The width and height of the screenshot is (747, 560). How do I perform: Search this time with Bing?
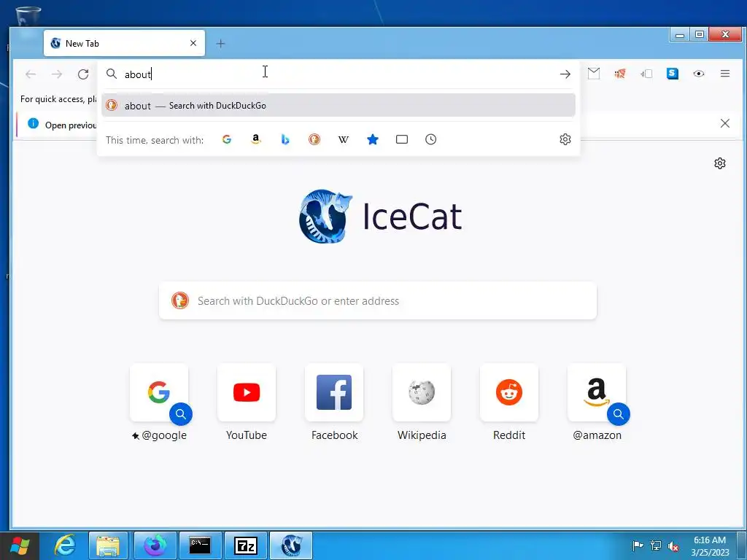285,139
